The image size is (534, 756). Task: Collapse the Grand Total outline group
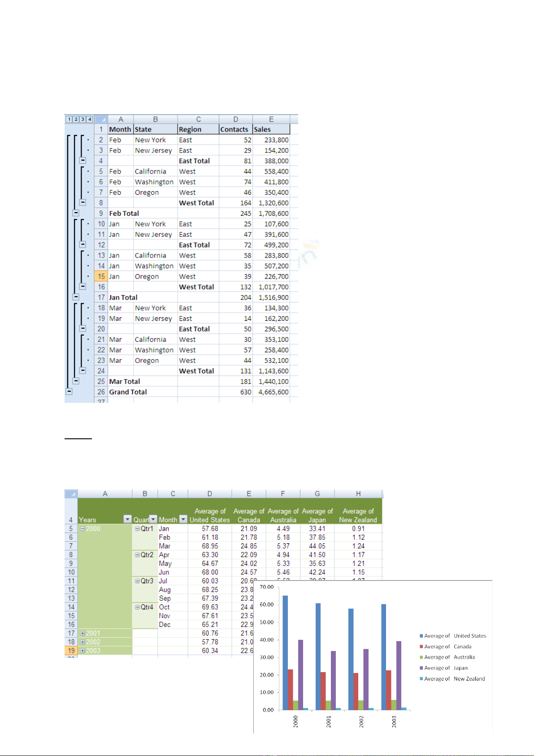(x=69, y=392)
